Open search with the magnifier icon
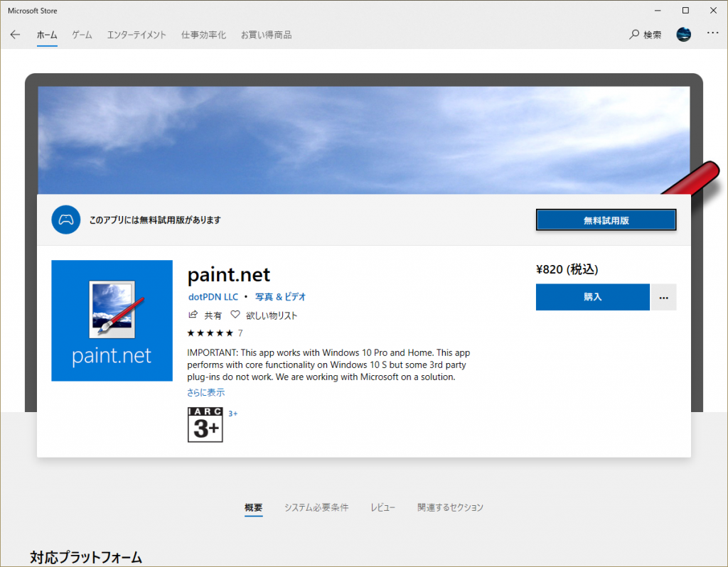The width and height of the screenshot is (728, 567). coord(634,35)
